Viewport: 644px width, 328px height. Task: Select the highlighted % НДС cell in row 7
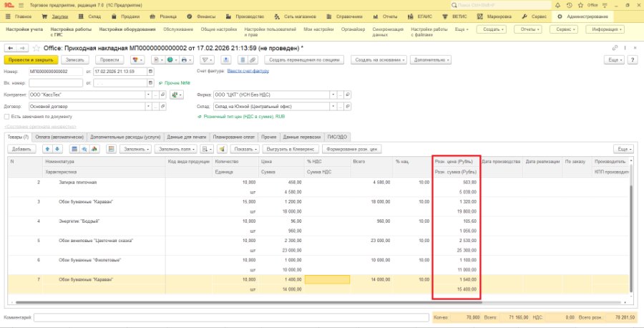click(x=327, y=279)
